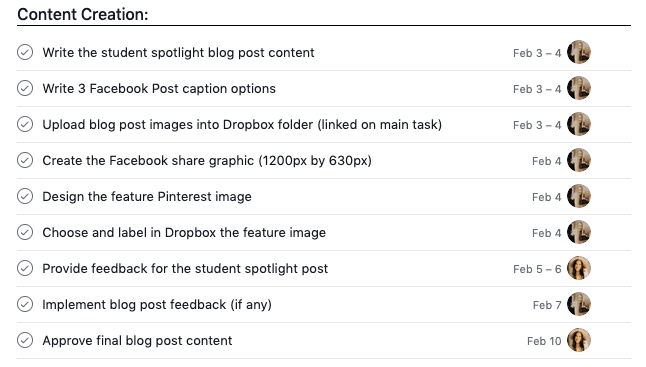This screenshot has width=646, height=367.
Task: Open assignee avatar on 'Write the student spotlight' task
Action: pos(579,52)
